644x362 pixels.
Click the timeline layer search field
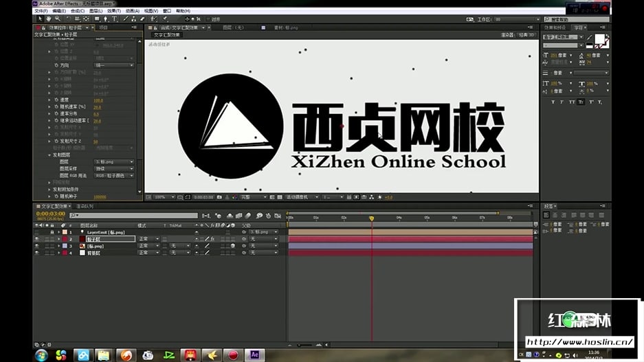(x=134, y=215)
